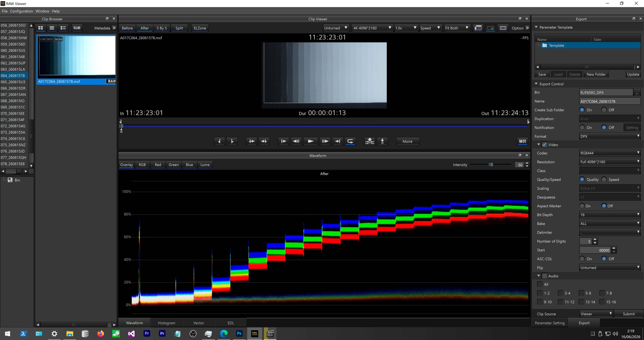Viewport: 644px width, 340px height.
Task: Open the Bake ALL dropdown
Action: (x=610, y=223)
